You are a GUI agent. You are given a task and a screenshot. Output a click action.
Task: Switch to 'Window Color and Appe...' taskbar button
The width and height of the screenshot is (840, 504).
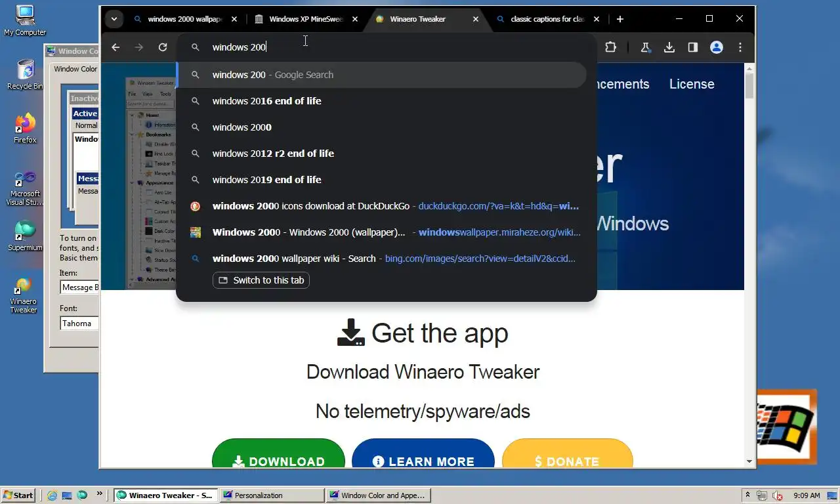(378, 495)
